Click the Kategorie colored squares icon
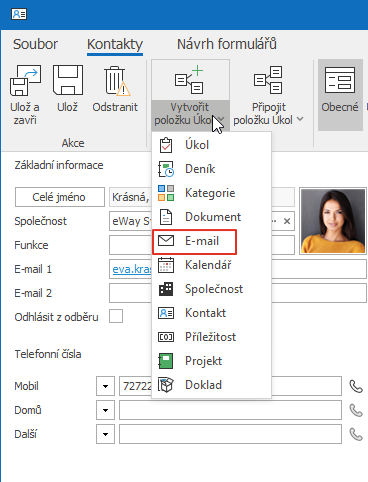 [166, 193]
